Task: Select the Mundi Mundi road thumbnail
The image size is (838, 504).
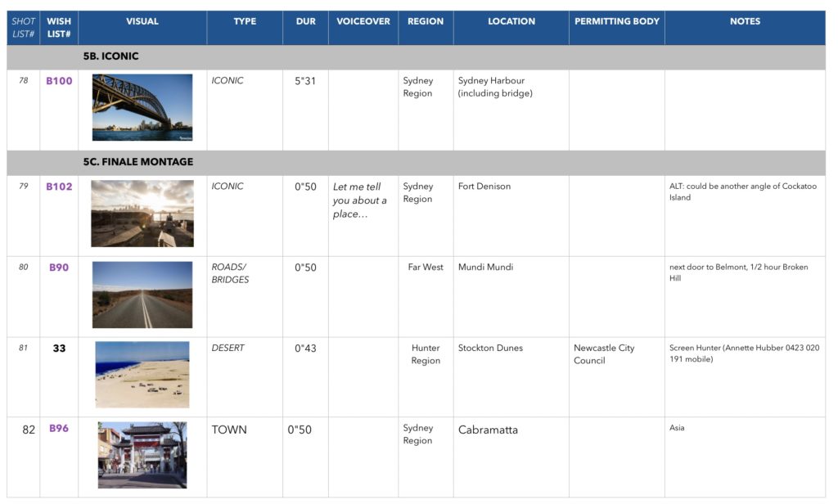Action: point(142,295)
